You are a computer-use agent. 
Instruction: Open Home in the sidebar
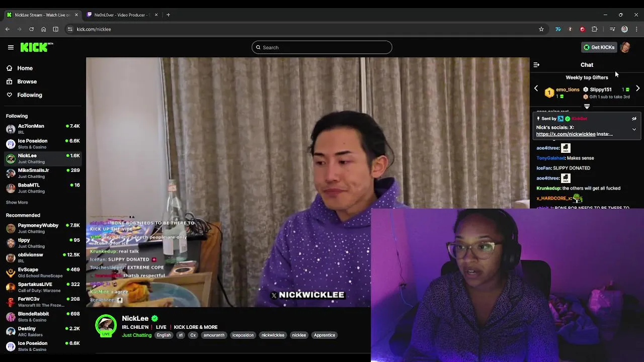point(25,68)
